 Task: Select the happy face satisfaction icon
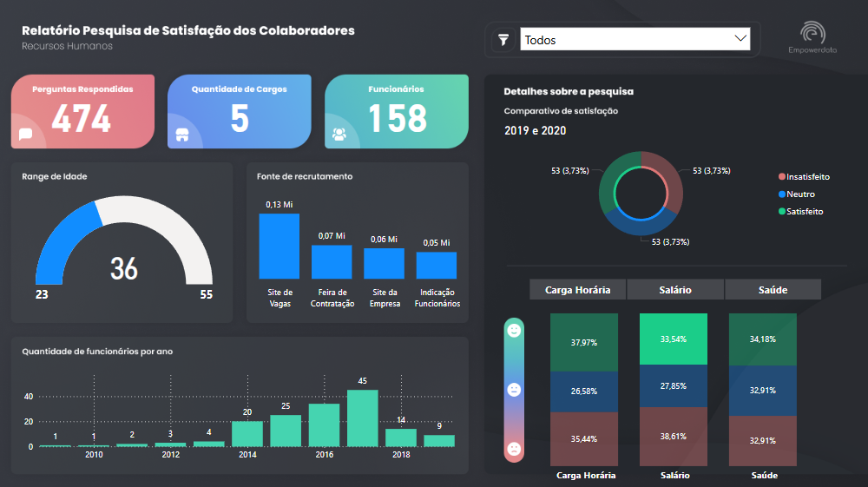click(514, 331)
